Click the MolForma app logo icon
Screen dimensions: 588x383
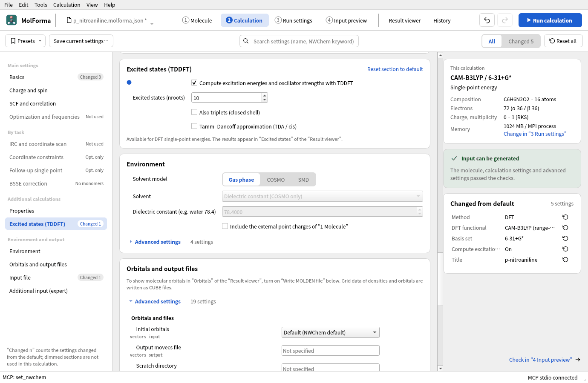pos(12,20)
